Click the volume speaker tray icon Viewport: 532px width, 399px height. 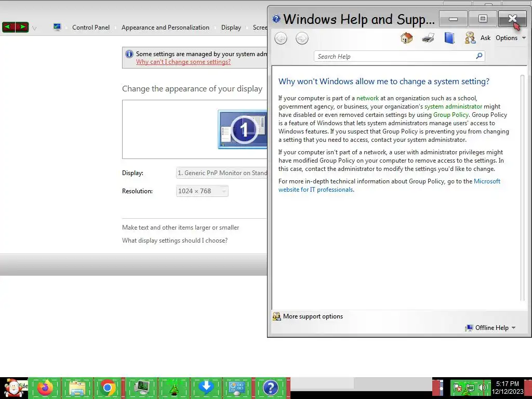tap(482, 388)
